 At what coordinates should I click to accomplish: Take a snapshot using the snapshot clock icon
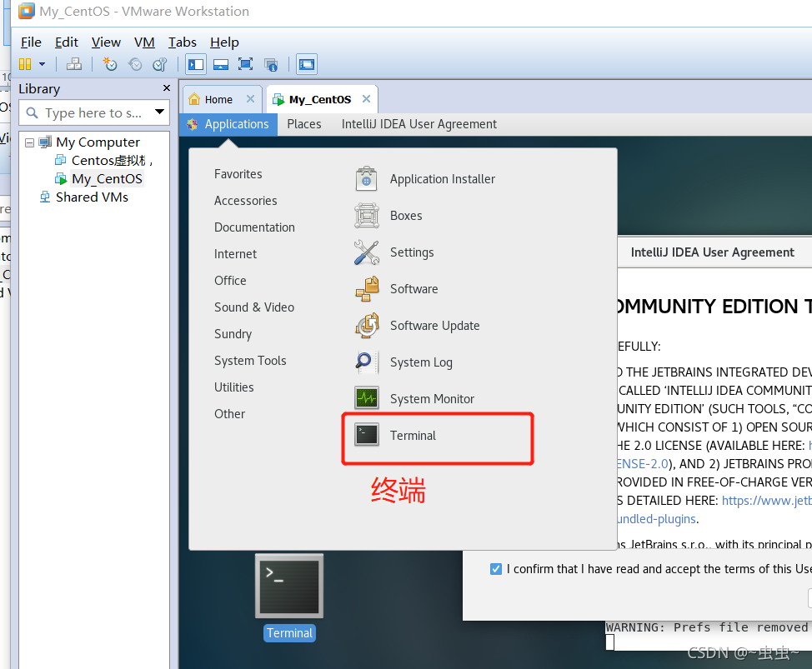pos(110,64)
